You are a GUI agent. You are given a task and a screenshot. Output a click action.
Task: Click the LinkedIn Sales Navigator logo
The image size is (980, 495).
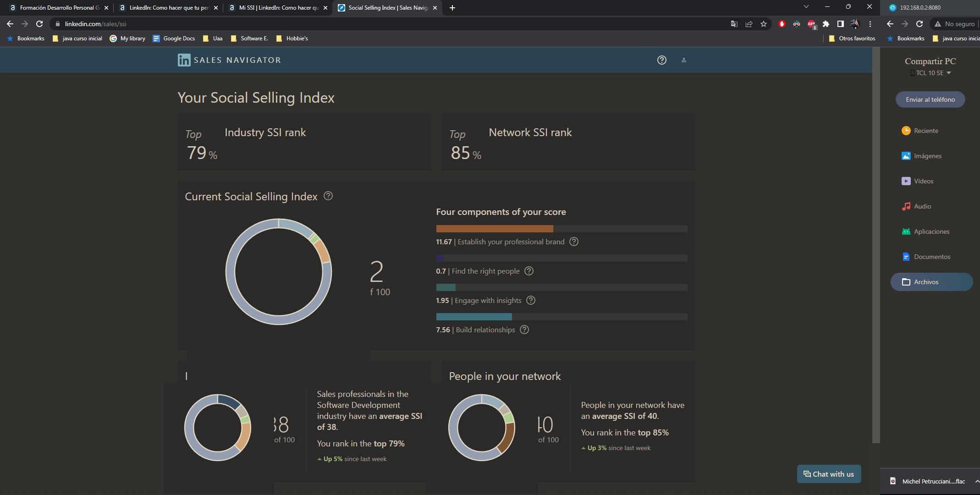pyautogui.click(x=229, y=60)
